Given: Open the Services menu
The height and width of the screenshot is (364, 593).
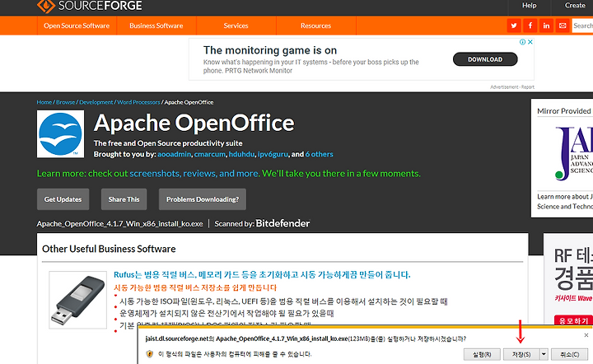Looking at the screenshot, I should coord(236,26).
